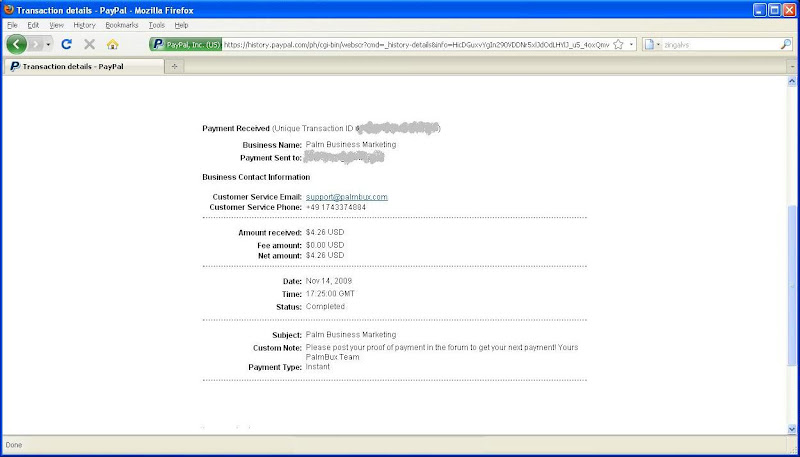
Task: Click the PayPal, Inc. (US) site identity badge
Action: click(x=186, y=44)
